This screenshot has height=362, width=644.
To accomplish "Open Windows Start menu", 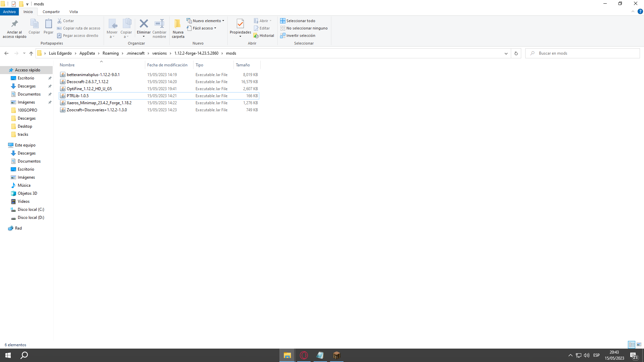I will [8, 355].
